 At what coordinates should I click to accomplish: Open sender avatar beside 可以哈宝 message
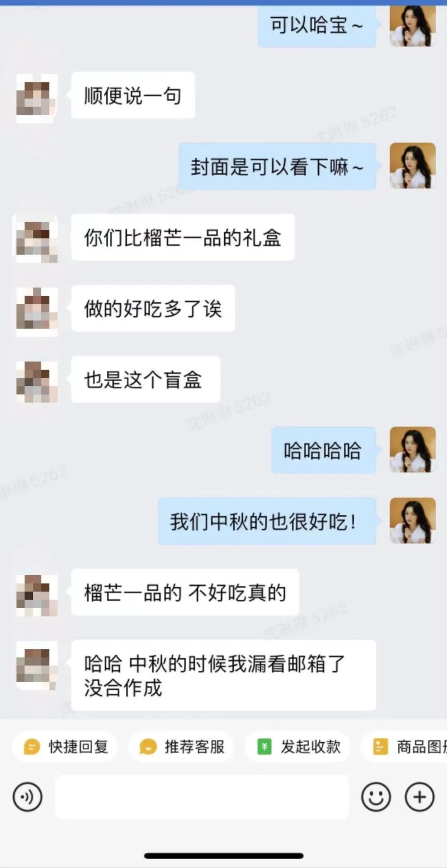click(413, 25)
